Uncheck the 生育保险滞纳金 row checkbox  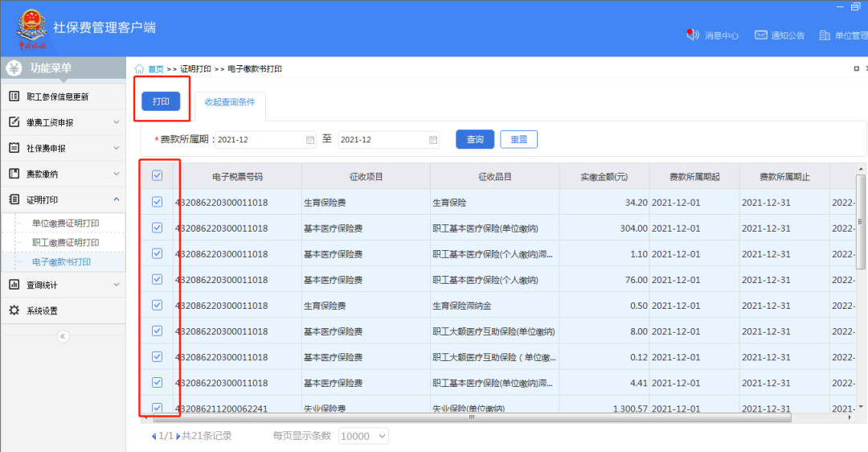[158, 305]
